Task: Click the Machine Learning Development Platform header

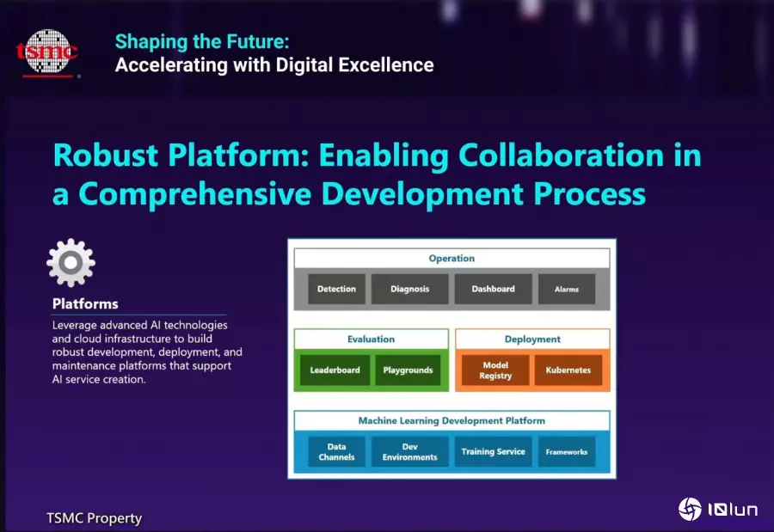Action: click(x=451, y=420)
